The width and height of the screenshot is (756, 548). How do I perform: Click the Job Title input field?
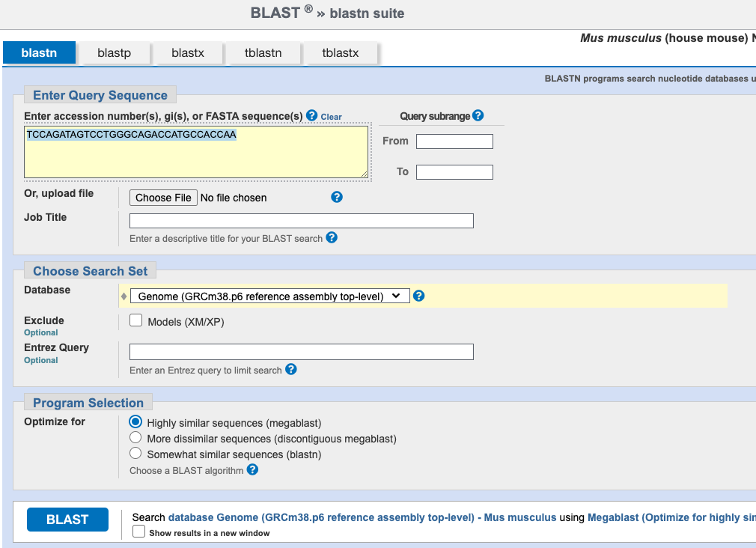pyautogui.click(x=302, y=221)
